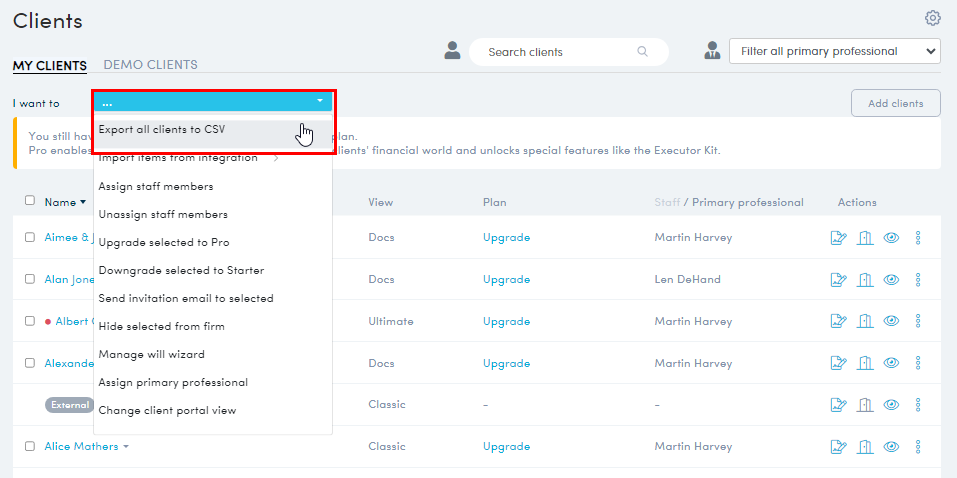Switch to the DEMO CLIENTS tab
Viewport: 957px width, 478px height.
tap(150, 65)
